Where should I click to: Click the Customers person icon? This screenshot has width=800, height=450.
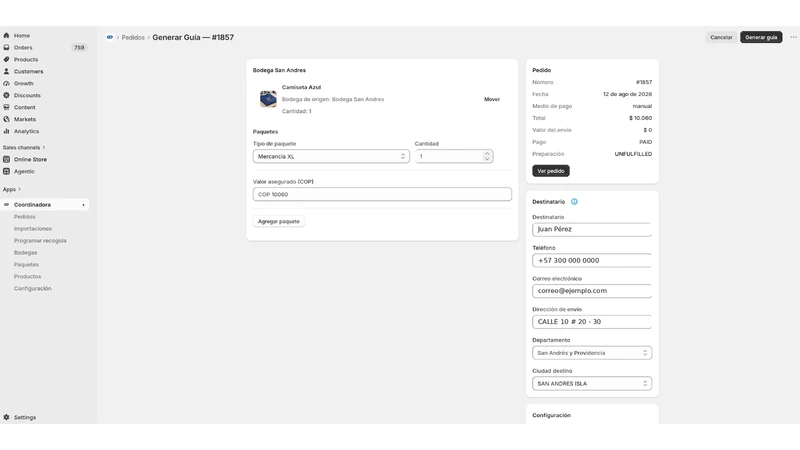coord(6,71)
